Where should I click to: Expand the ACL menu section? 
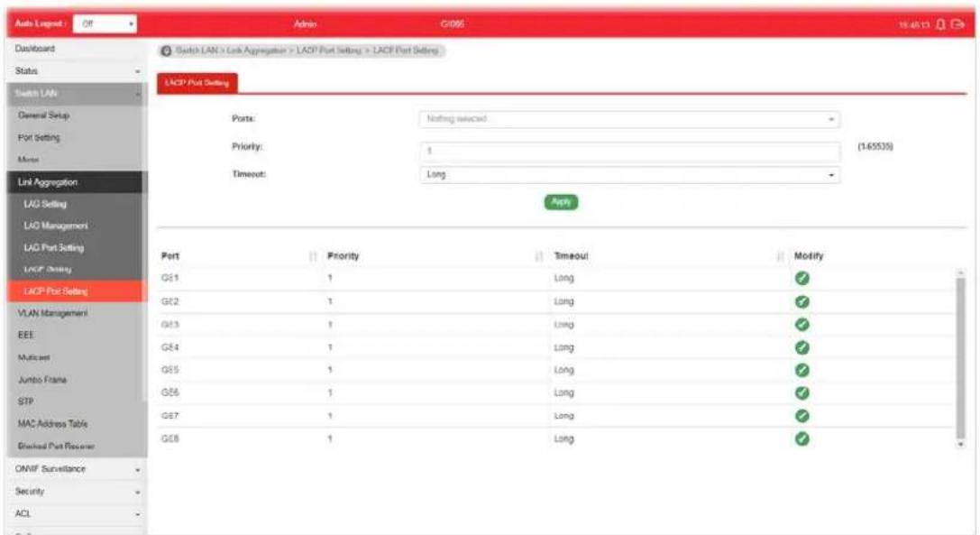point(77,513)
